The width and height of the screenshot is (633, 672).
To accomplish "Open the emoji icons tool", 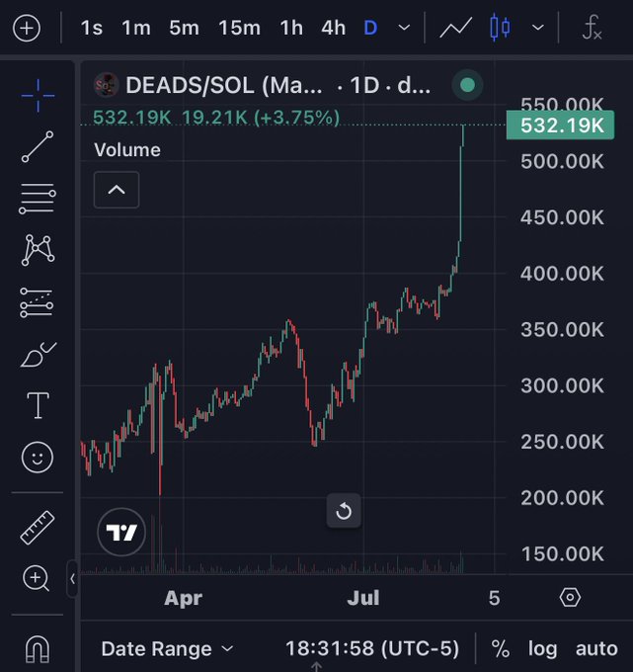I will (x=38, y=458).
